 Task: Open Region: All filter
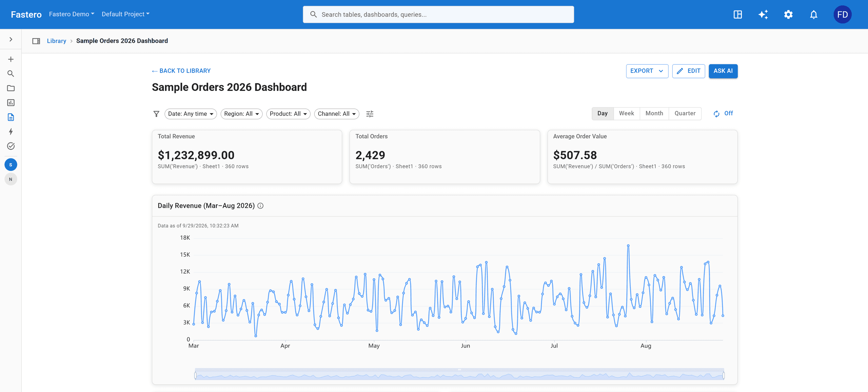[241, 114]
